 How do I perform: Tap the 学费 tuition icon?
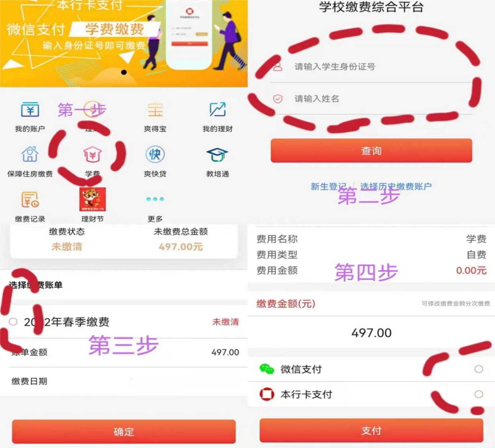click(92, 154)
